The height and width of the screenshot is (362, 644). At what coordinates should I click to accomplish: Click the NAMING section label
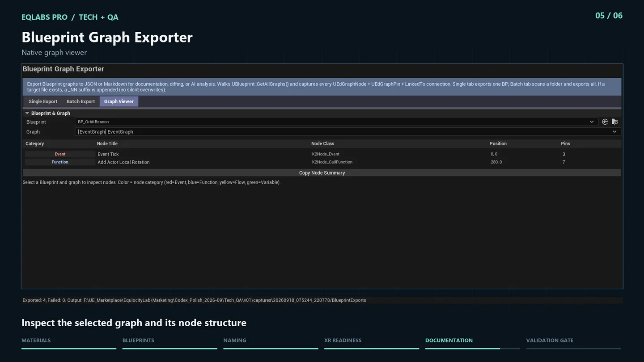(235, 341)
